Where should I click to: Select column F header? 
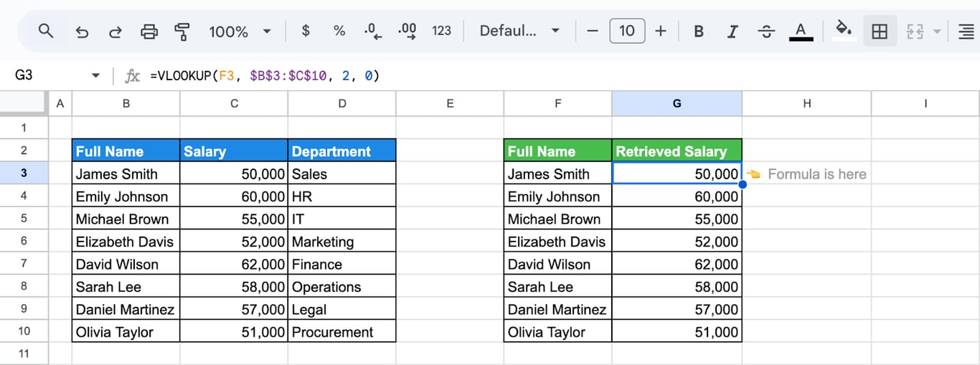[558, 103]
